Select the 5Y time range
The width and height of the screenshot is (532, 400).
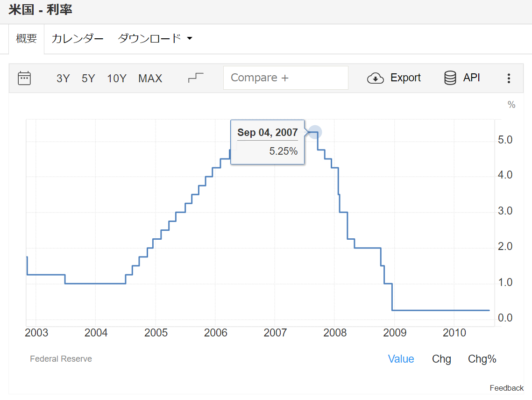(88, 79)
